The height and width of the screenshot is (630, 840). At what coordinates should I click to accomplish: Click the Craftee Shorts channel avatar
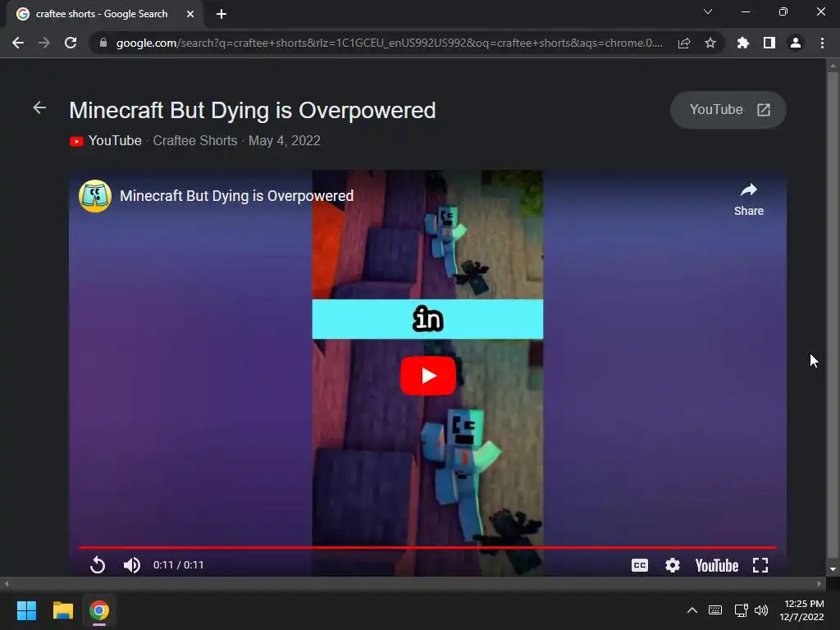95,196
